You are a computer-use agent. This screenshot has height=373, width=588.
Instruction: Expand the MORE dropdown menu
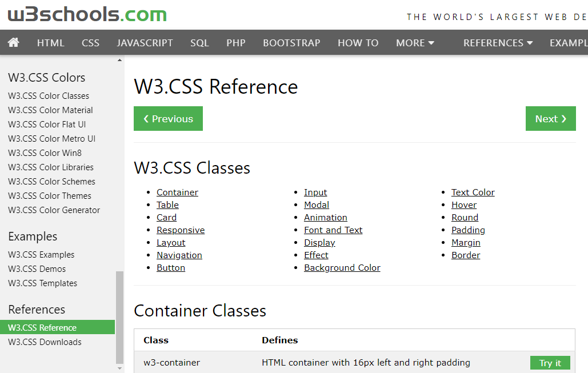(x=415, y=43)
